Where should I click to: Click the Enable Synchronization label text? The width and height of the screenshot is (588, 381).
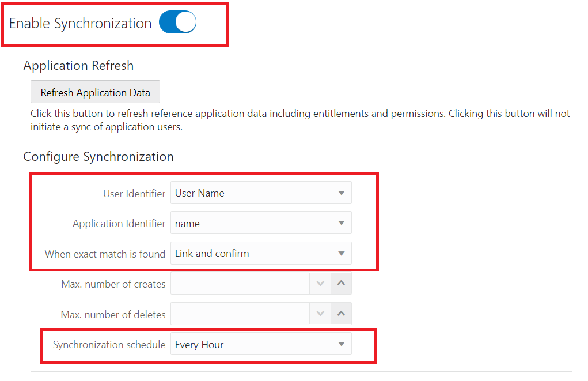(x=80, y=23)
